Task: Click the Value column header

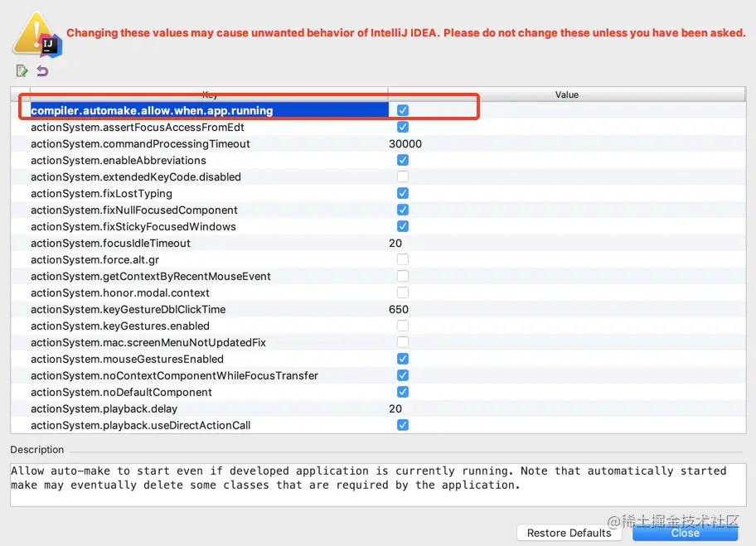Action: [567, 94]
